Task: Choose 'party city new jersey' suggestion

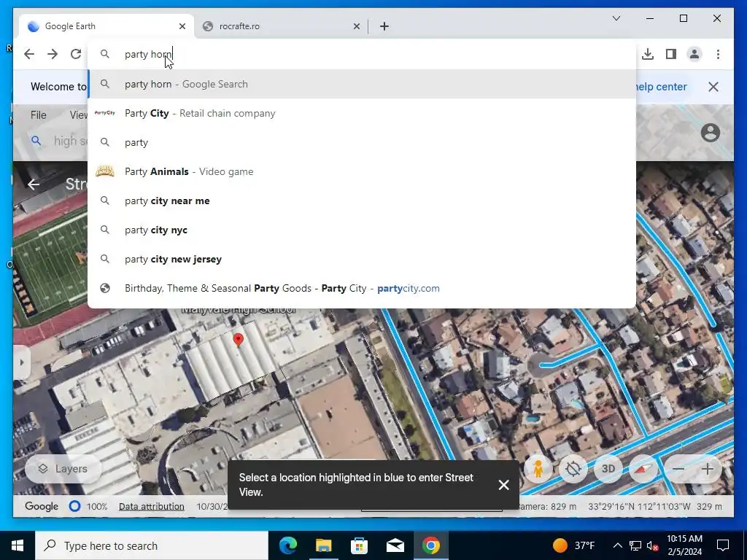Action: click(362, 259)
